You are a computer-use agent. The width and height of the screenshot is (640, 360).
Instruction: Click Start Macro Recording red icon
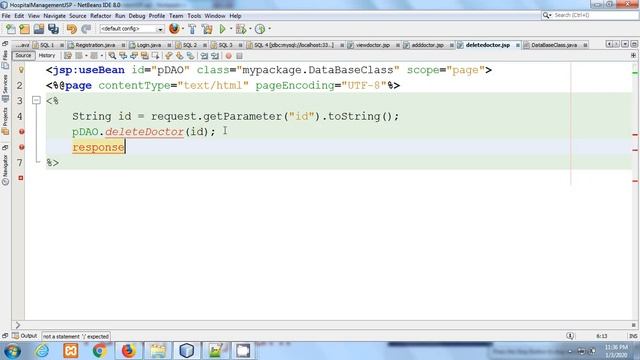pyautogui.click(x=229, y=56)
